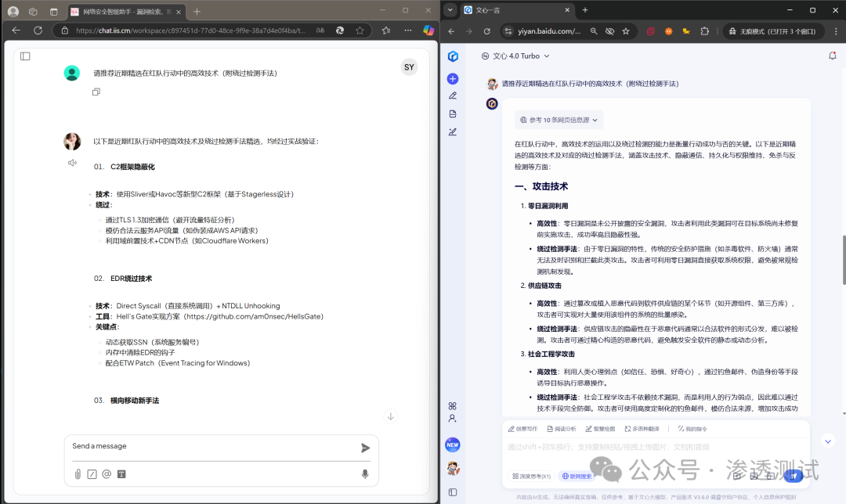Toggle the 深度思考(X1) deep thinking option

point(531,476)
